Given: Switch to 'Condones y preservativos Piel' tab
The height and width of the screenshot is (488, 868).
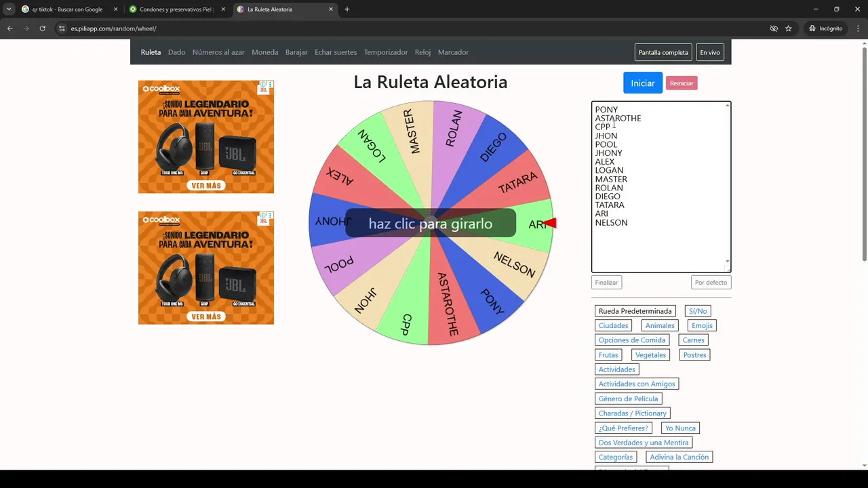Looking at the screenshot, I should tap(176, 9).
